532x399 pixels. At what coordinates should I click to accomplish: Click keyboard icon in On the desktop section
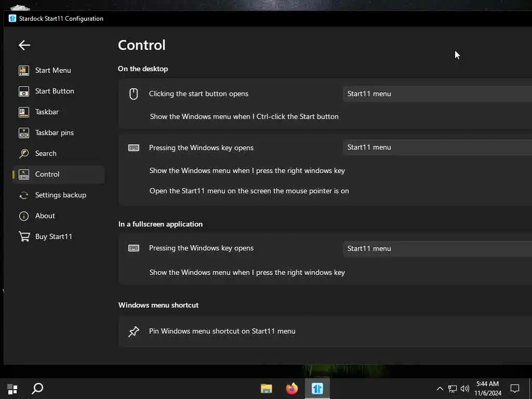[134, 148]
